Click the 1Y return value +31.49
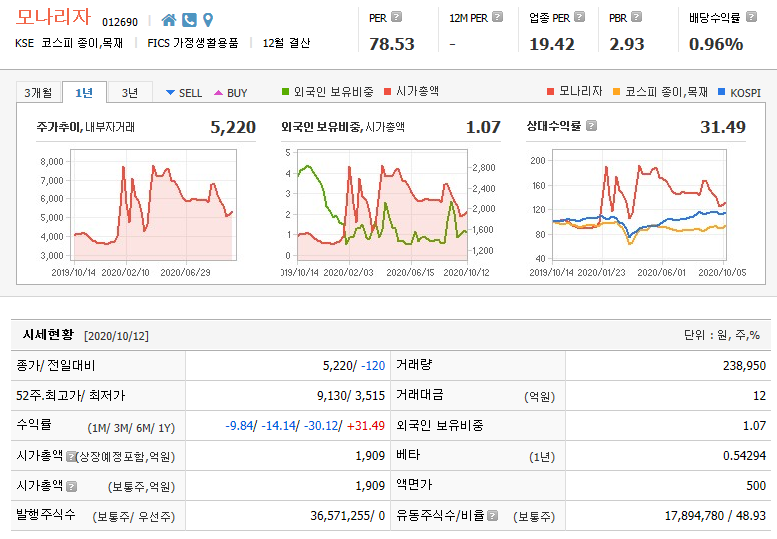777x539 pixels. point(366,426)
